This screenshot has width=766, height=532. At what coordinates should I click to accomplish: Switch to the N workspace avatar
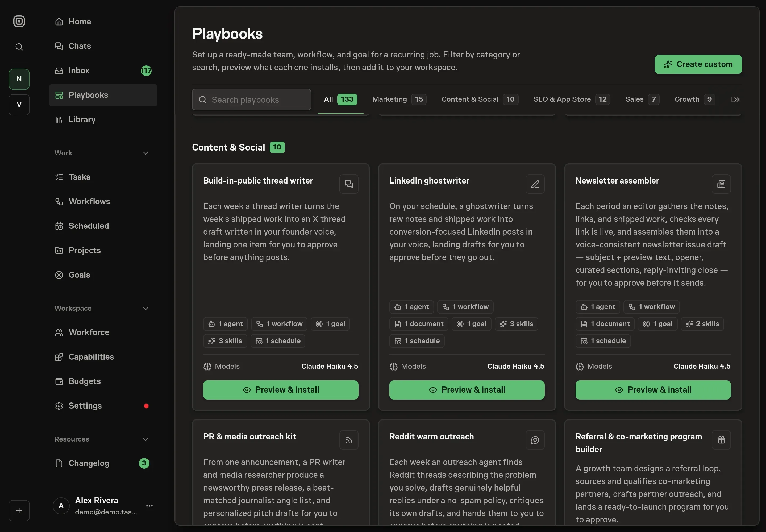tap(19, 79)
